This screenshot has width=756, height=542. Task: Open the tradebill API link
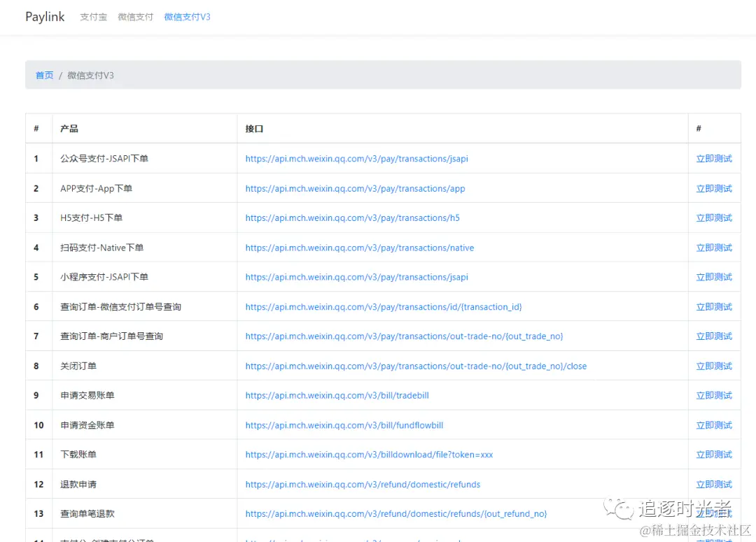click(x=337, y=395)
